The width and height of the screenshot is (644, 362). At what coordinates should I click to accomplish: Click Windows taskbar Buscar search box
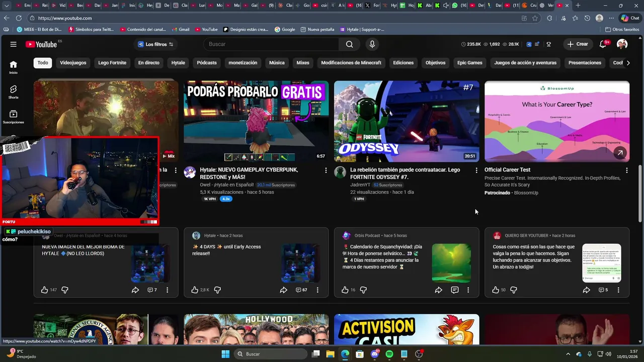click(270, 354)
